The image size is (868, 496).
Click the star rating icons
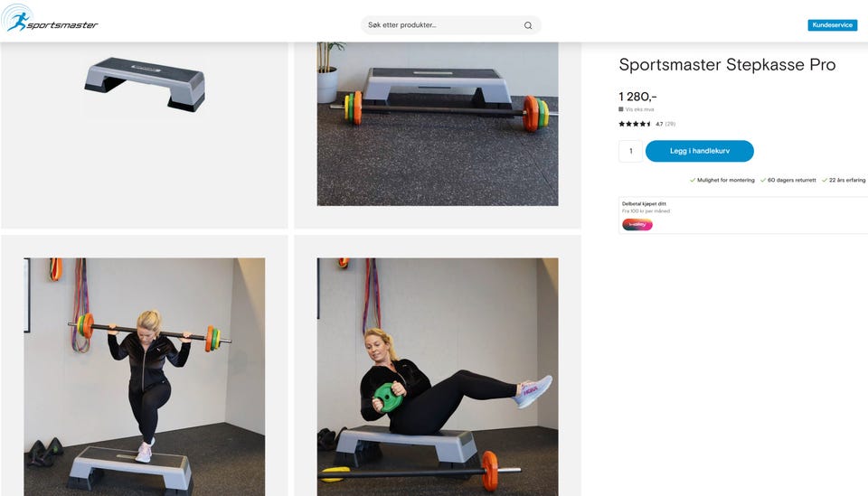[635, 124]
